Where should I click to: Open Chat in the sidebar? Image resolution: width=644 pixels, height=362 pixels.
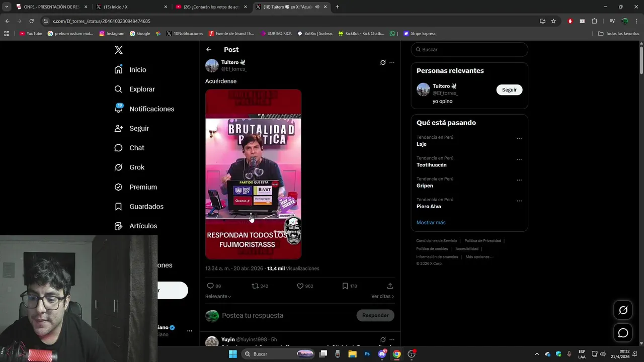pos(129,148)
